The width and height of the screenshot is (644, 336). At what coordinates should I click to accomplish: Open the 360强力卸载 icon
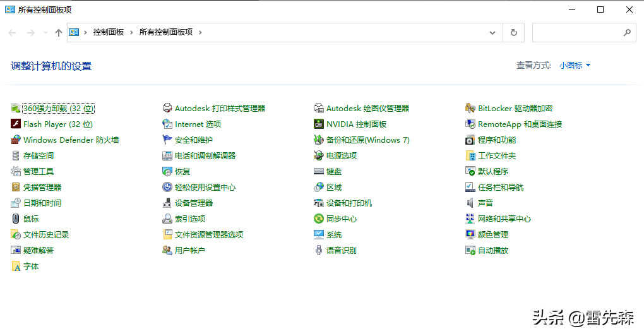[x=16, y=109]
